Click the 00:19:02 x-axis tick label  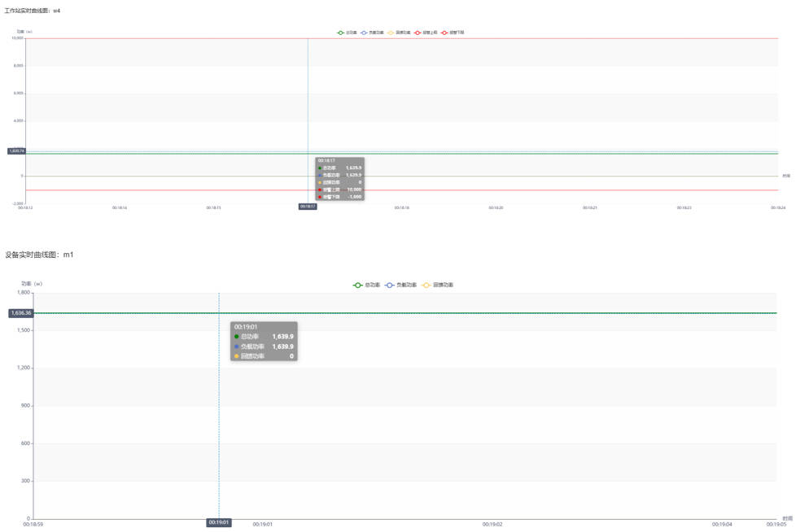pyautogui.click(x=492, y=525)
